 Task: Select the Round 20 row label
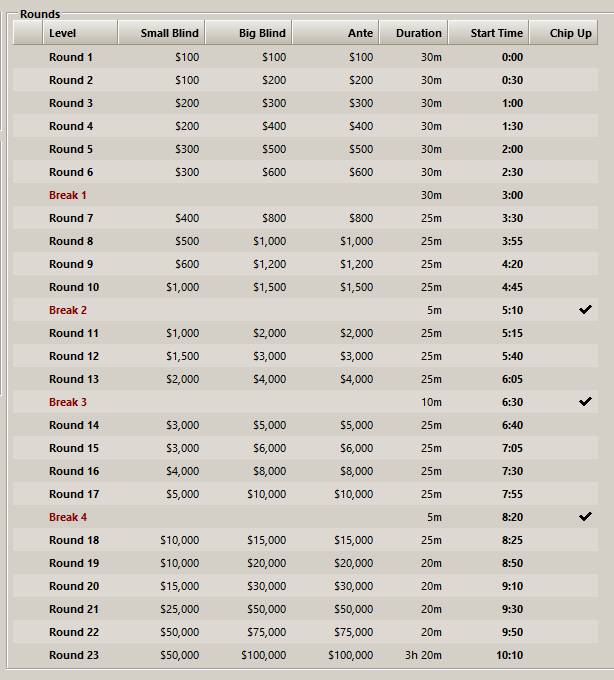click(74, 586)
